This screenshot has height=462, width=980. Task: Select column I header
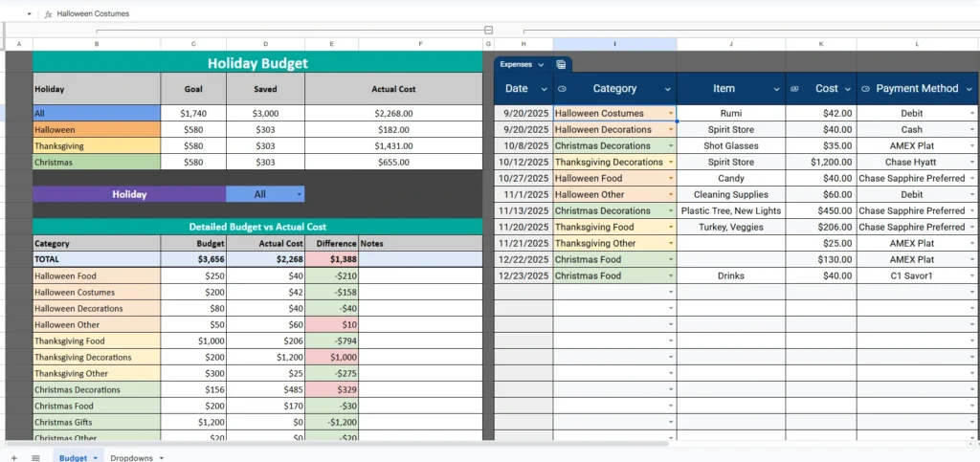(614, 44)
